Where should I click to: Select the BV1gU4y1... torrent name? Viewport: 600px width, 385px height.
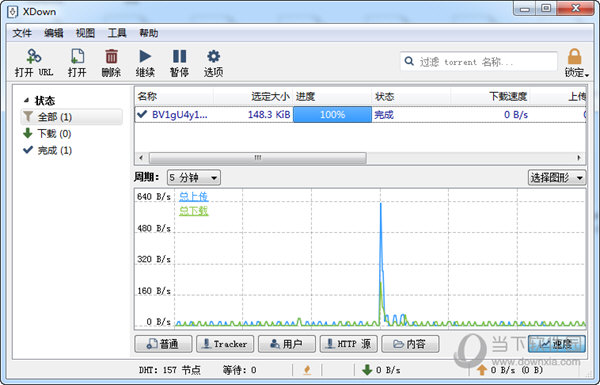[x=180, y=114]
